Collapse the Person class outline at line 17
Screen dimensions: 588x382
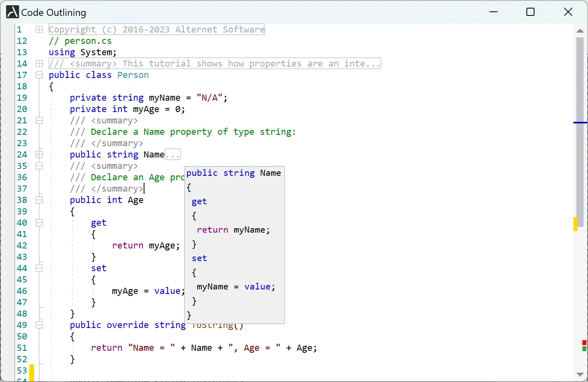point(39,75)
